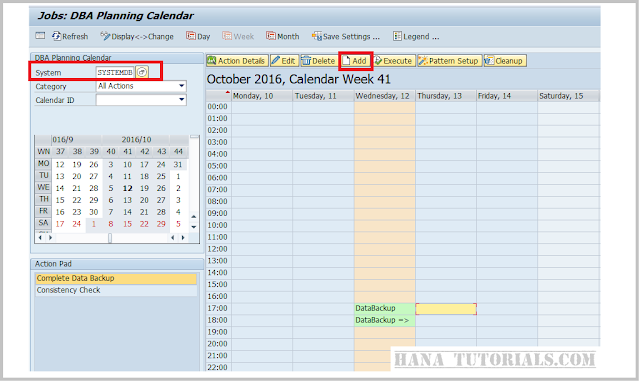This screenshot has height=382, width=640.
Task: Switch to Month view
Action: [x=282, y=36]
